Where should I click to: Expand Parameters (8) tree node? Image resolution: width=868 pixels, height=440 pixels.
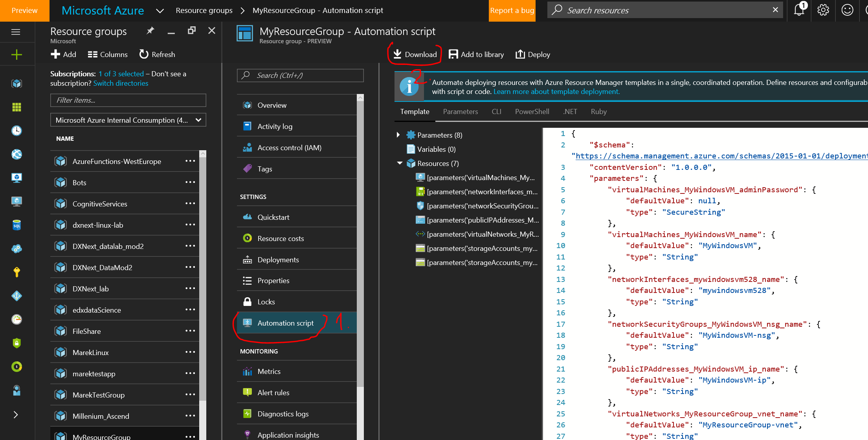(x=398, y=135)
